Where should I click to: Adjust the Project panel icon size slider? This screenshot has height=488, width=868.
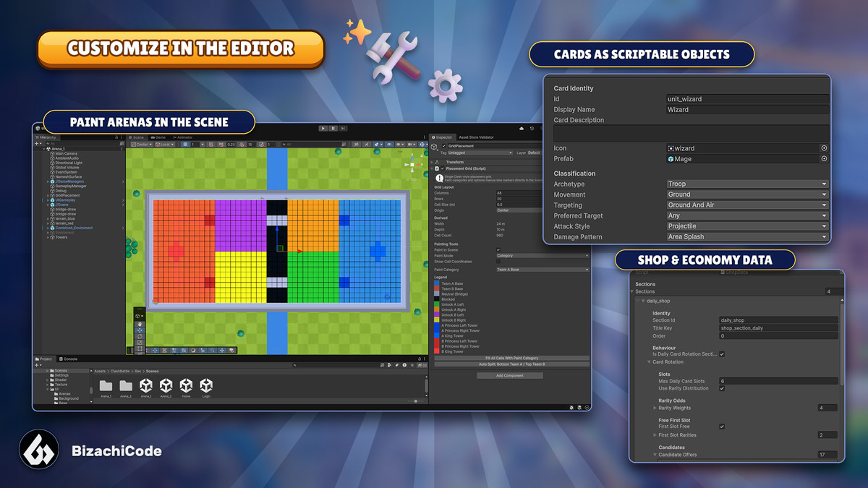point(416,400)
